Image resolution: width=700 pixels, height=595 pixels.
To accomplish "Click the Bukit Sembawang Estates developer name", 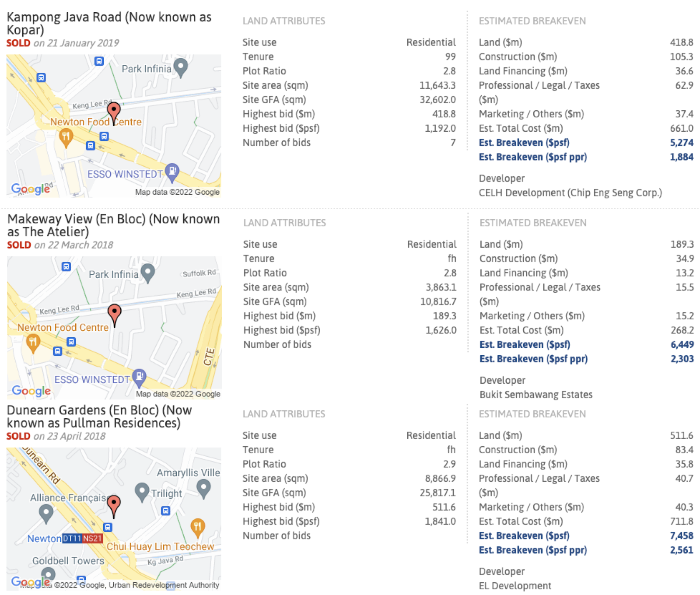I will pyautogui.click(x=536, y=395).
